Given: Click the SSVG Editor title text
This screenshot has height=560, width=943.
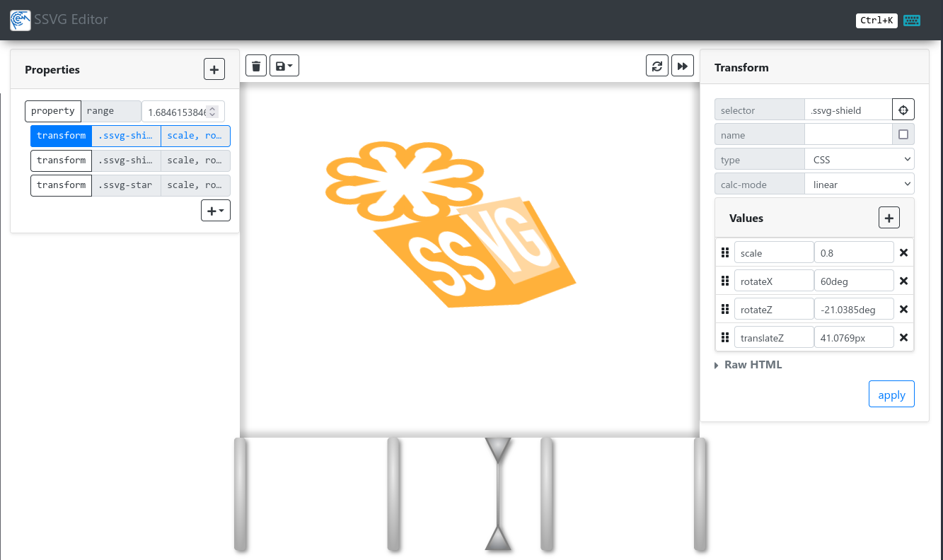Looking at the screenshot, I should tap(71, 20).
